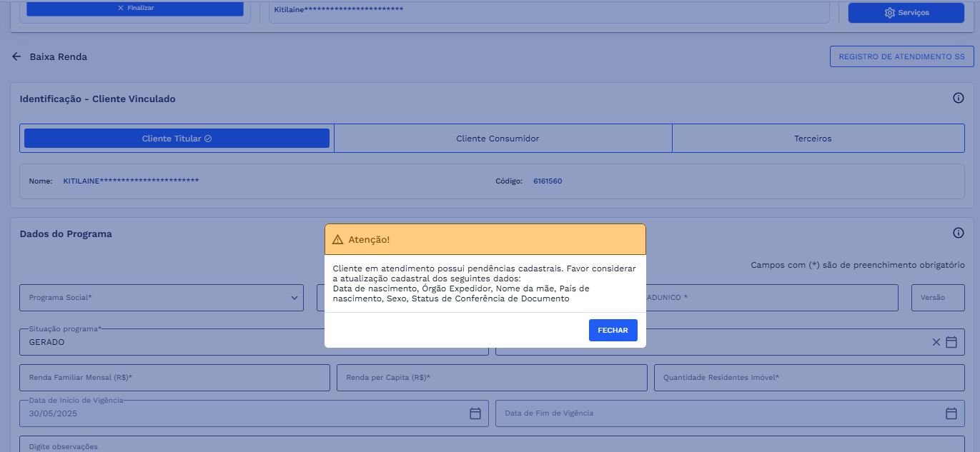
Task: Click client code 6161560
Action: (x=548, y=181)
